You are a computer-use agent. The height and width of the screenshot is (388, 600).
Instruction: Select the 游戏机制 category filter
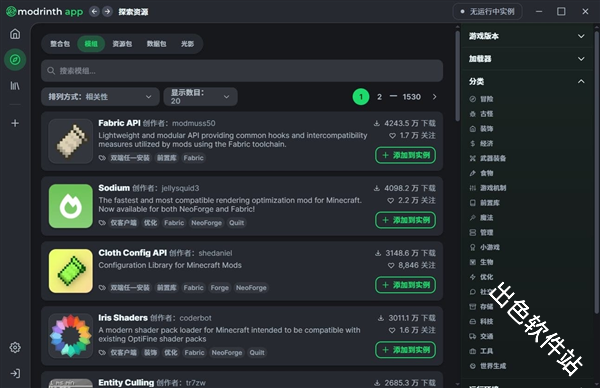coord(488,188)
